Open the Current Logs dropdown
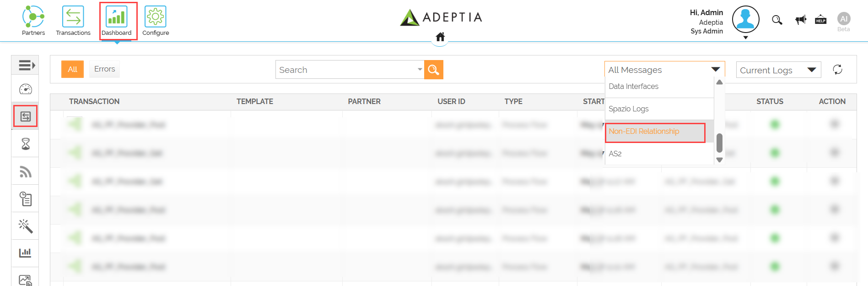 click(778, 70)
